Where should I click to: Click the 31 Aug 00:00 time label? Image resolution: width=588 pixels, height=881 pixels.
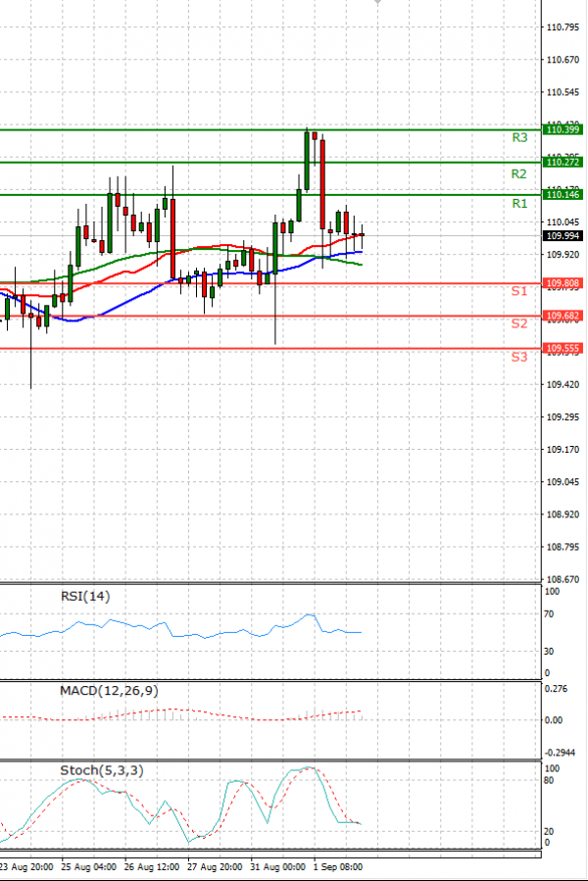(x=277, y=867)
